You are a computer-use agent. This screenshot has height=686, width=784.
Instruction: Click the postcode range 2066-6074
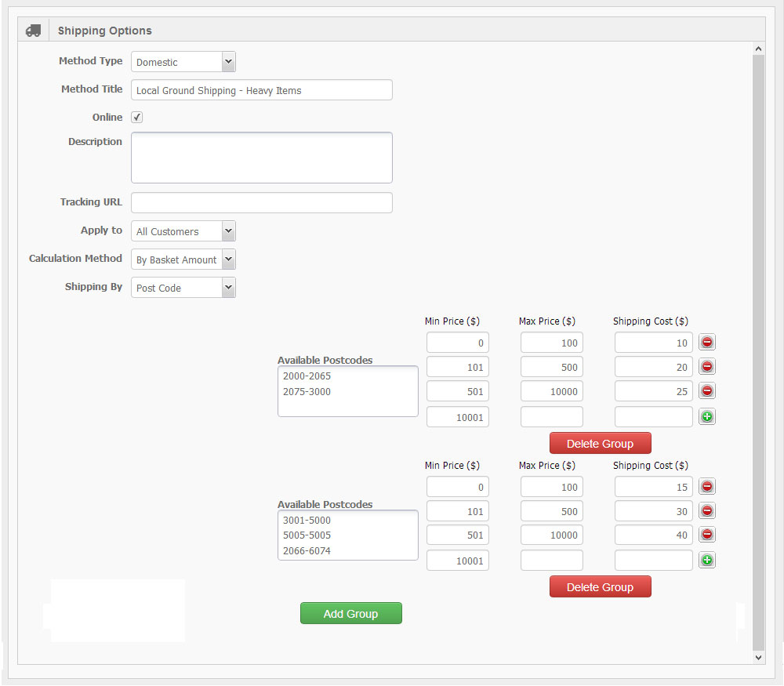307,550
